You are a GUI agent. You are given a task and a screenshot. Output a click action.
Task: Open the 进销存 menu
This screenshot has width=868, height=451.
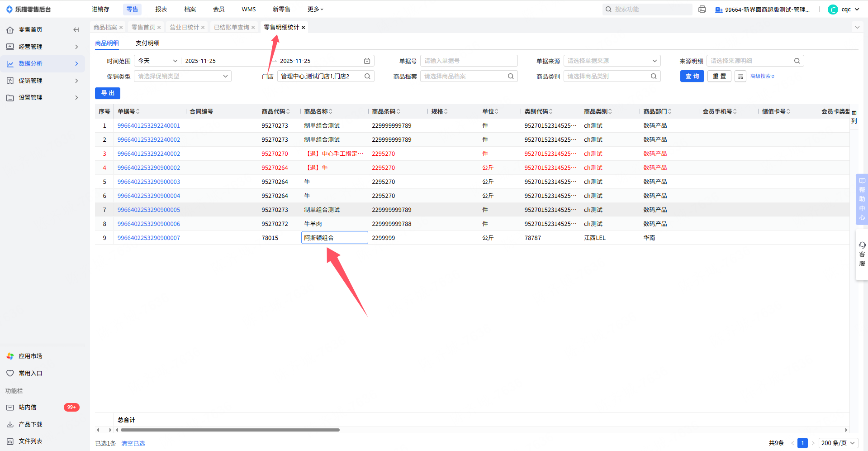pos(100,10)
